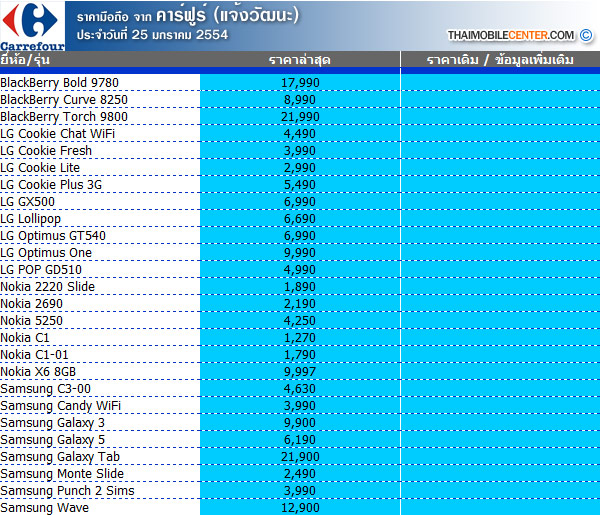Click the 21,990 price value
600x515 pixels.
point(300,117)
